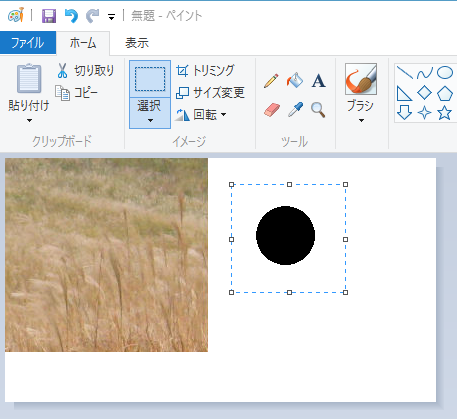Select the Eraser tool

click(272, 110)
